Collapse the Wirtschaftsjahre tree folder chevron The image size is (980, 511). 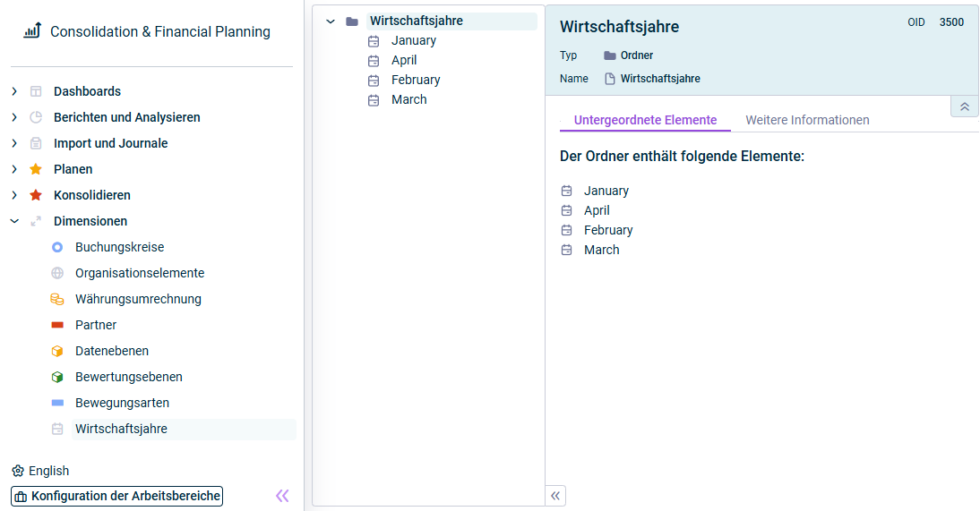coord(331,21)
